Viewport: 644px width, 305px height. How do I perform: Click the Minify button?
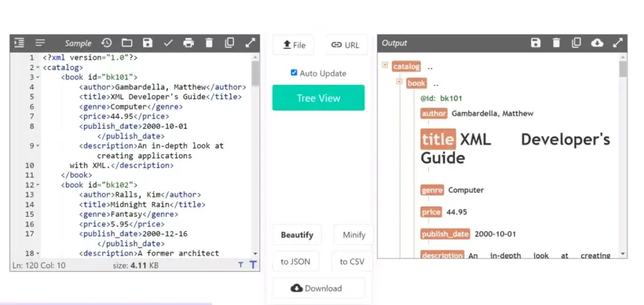(353, 235)
